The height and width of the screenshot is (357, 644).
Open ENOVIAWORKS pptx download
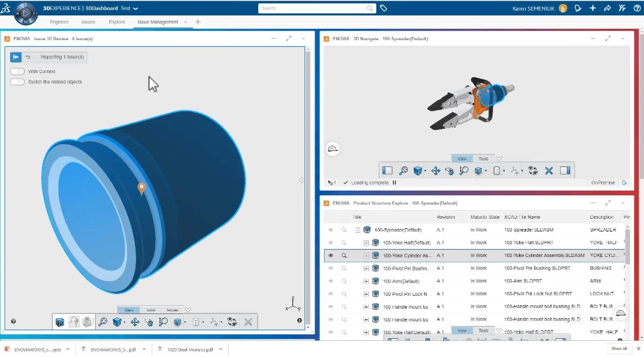(x=38, y=350)
